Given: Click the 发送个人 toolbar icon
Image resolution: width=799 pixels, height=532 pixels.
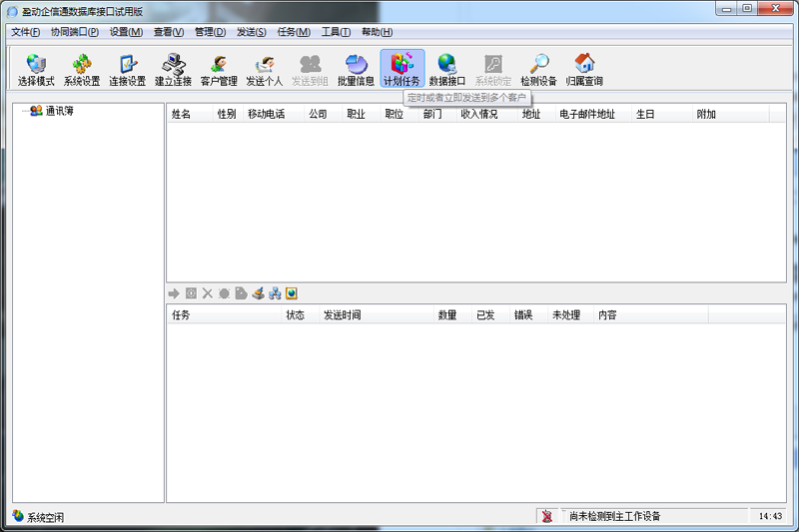Looking at the screenshot, I should (265, 69).
